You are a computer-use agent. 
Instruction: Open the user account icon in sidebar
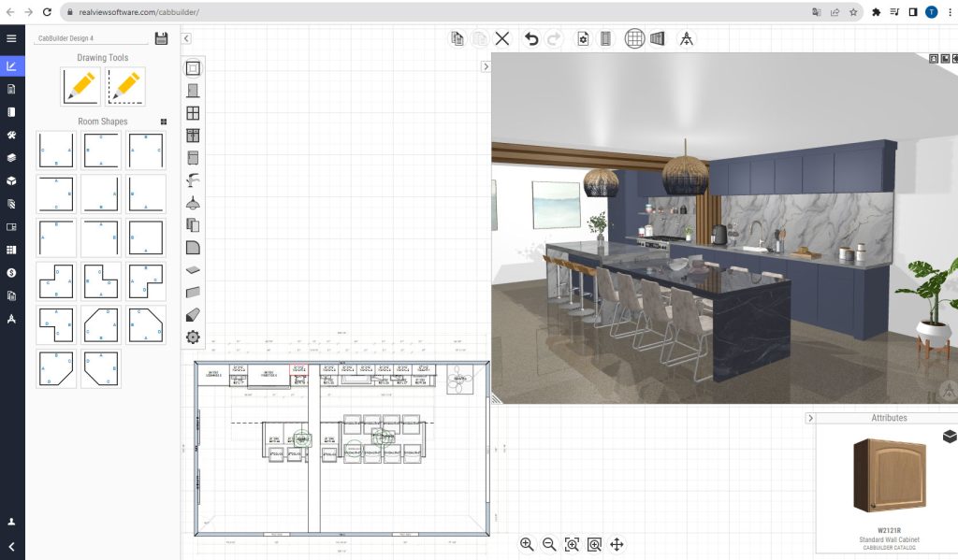pyautogui.click(x=11, y=522)
